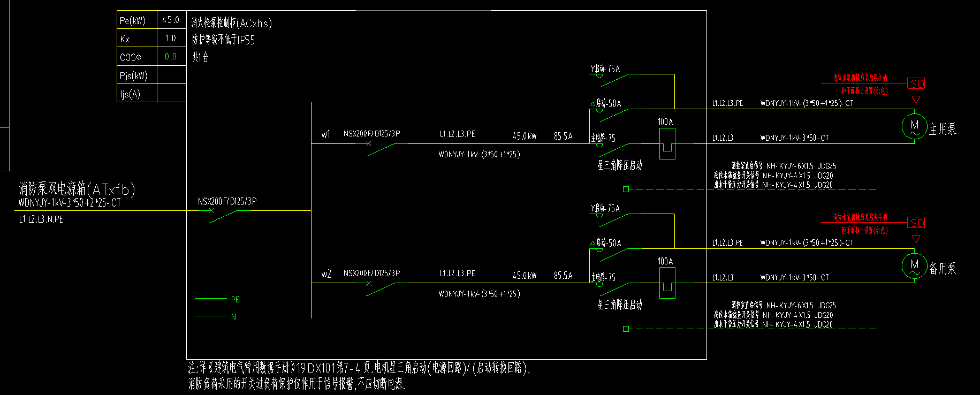Select NSX200F/D125/3P label on circuit w1
980x395 pixels.
click(x=371, y=134)
